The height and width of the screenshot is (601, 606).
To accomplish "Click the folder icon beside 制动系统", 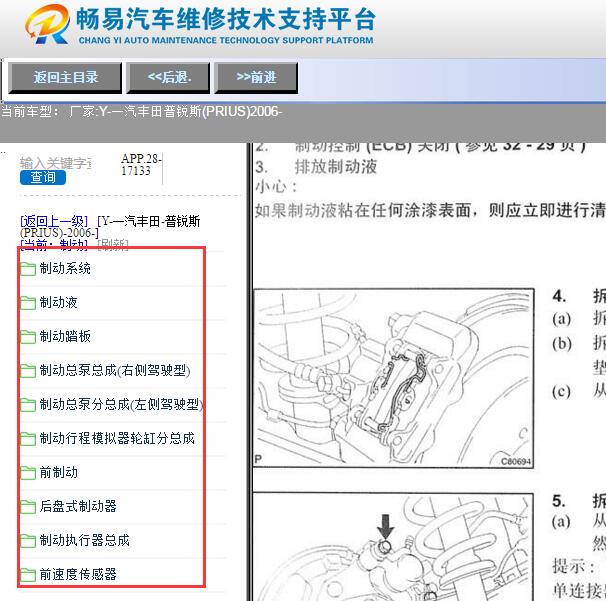I will [28, 269].
